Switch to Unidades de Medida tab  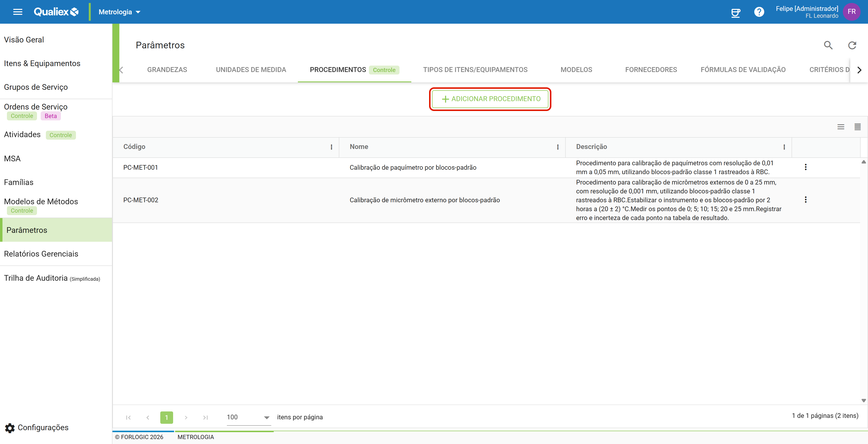251,70
